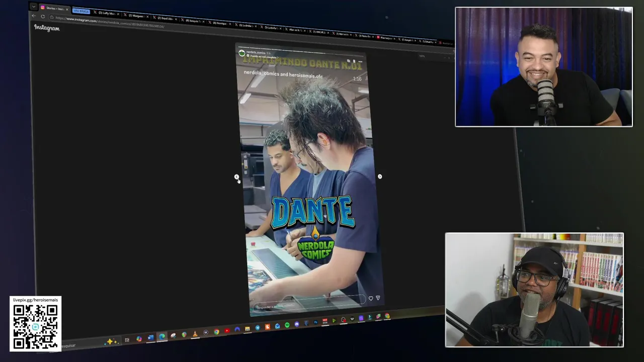Click the browser address bar URL
Image resolution: width=644 pixels, height=362 pixels.
coord(110,22)
